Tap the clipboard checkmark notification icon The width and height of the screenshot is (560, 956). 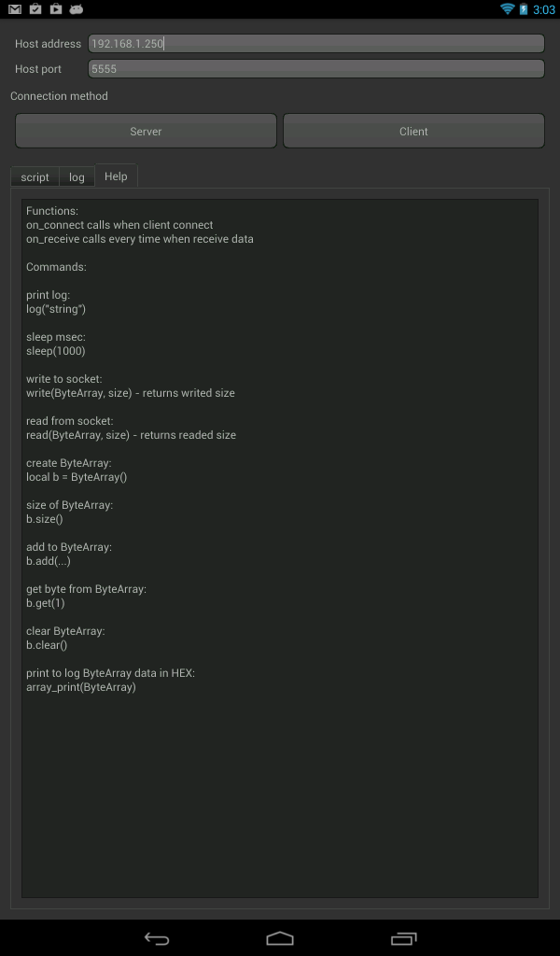point(35,9)
